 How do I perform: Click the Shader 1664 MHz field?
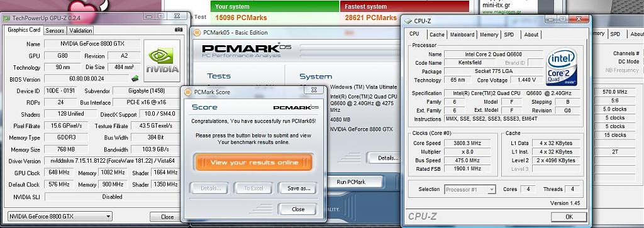[165, 173]
